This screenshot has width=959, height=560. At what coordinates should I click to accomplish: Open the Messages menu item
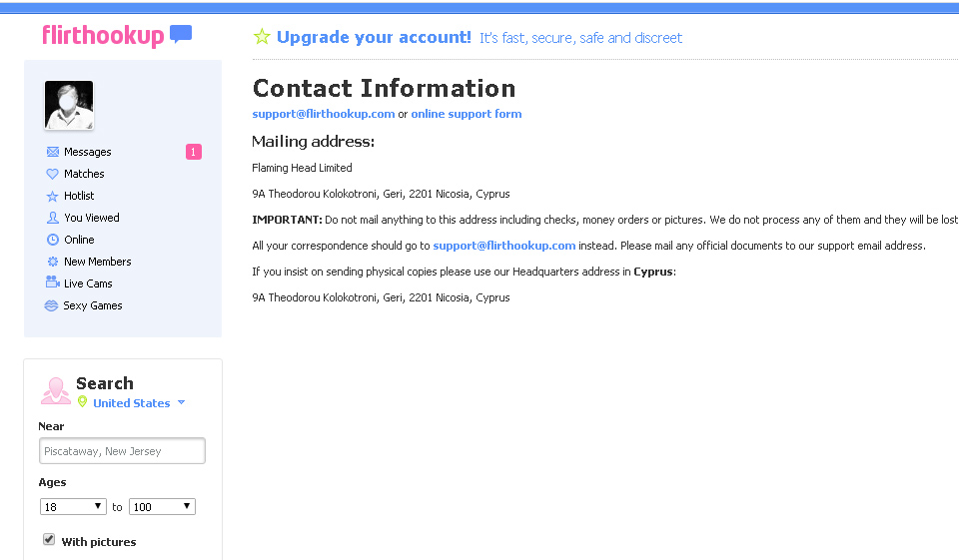tap(88, 152)
